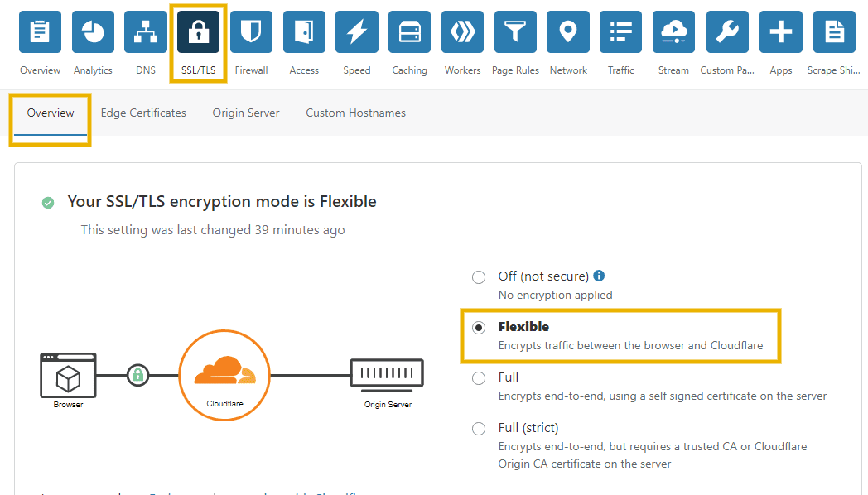Switch to the Origin Server tab
The image size is (868, 495).
tap(245, 113)
